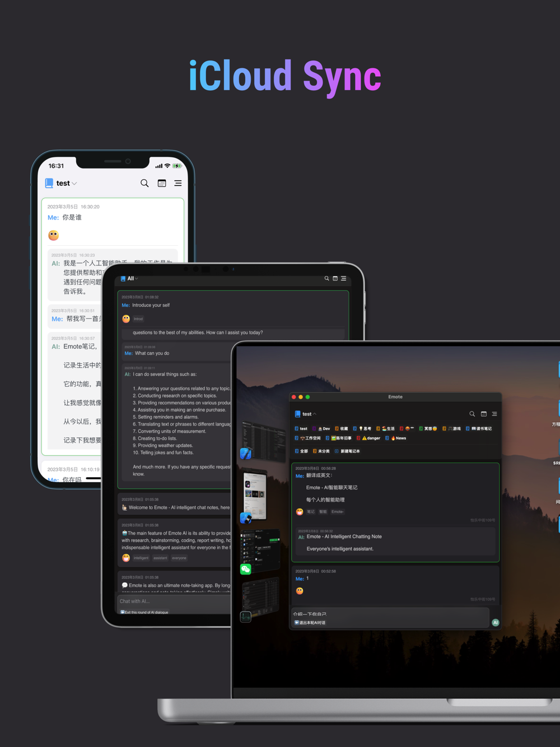Select the News notebook
The height and width of the screenshot is (747, 560).
tap(396, 438)
